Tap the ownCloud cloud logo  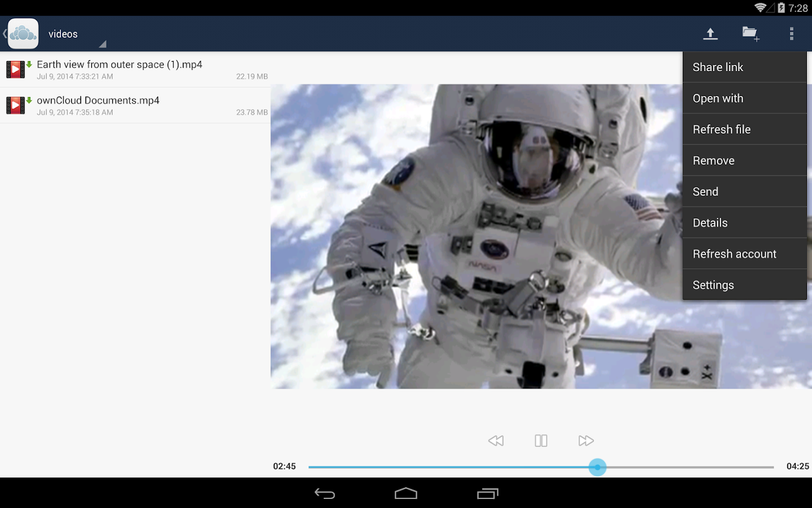tap(23, 33)
